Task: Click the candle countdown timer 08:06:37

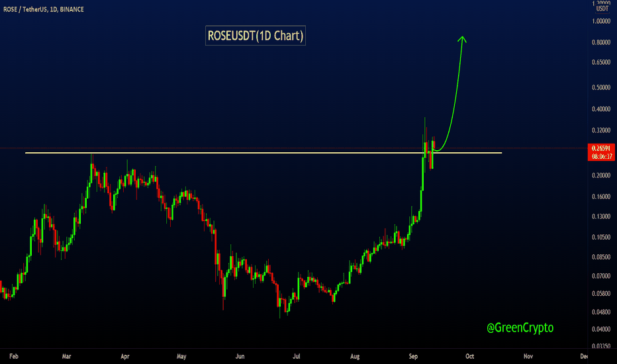Action: click(602, 156)
